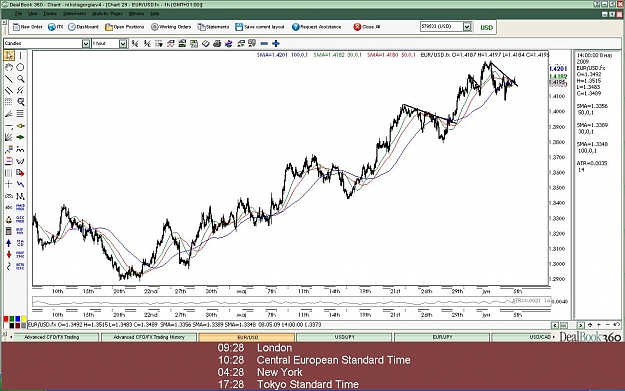This screenshot has width=625, height=391.
Task: Pick the black color swatch
Action: (12, 326)
